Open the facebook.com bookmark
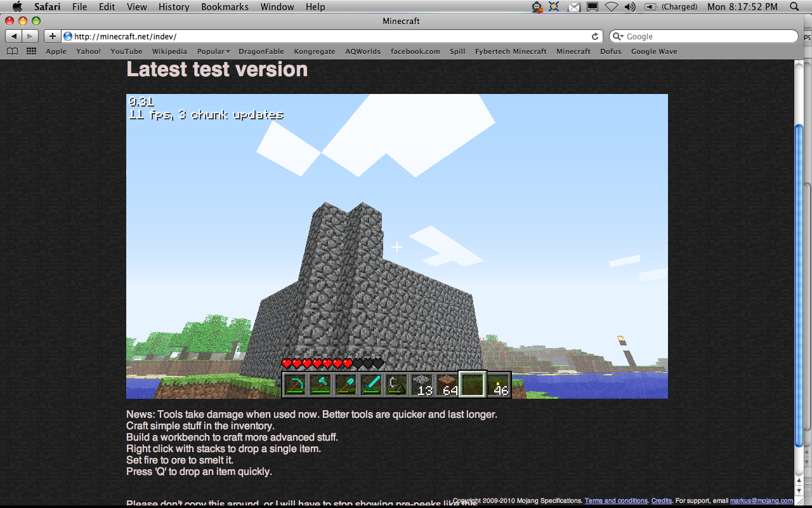 click(x=415, y=51)
